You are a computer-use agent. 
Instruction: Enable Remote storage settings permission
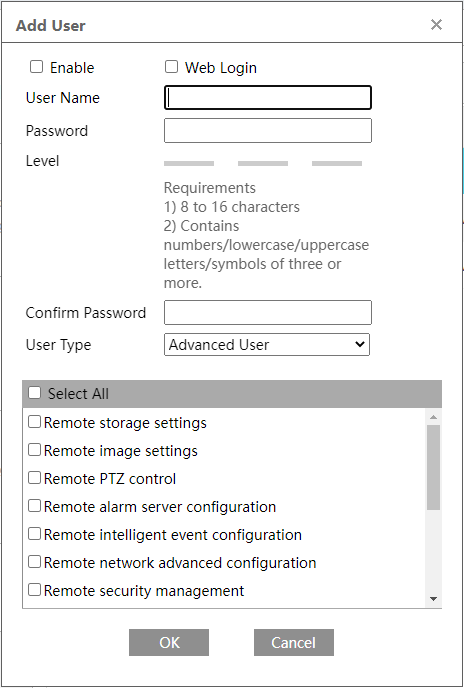click(x=34, y=422)
